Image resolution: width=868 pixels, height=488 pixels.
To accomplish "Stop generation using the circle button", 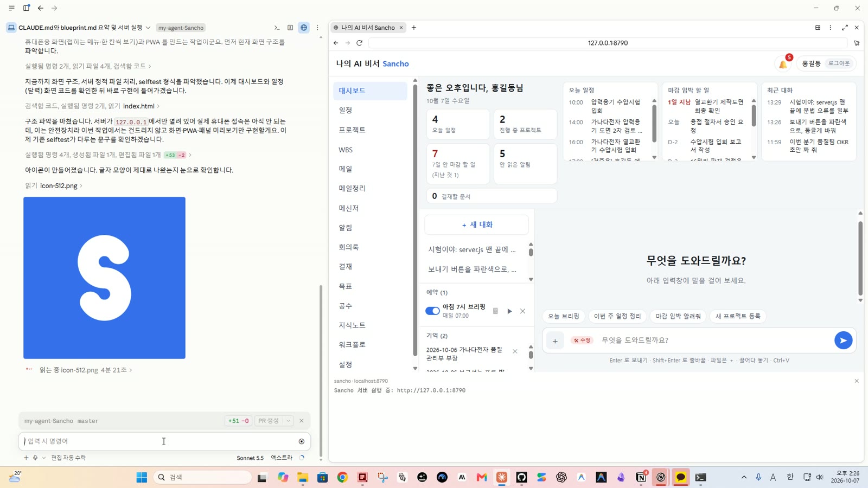I will [x=302, y=441].
